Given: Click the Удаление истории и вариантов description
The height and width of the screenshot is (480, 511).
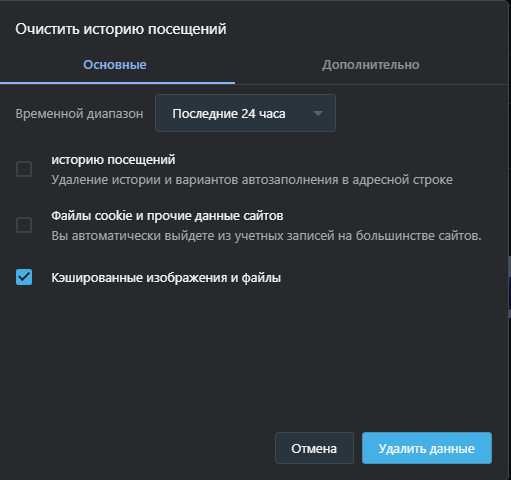Looking at the screenshot, I should point(252,180).
